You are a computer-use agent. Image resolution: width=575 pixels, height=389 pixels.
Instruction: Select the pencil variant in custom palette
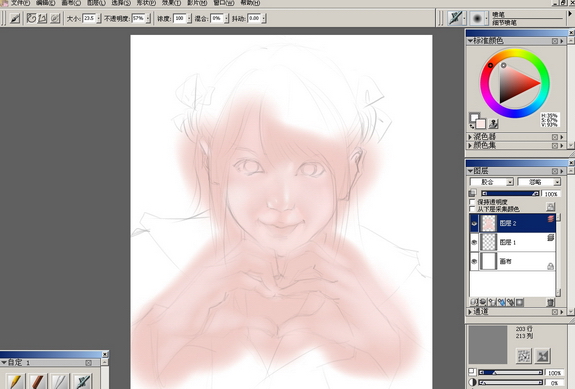[15, 381]
